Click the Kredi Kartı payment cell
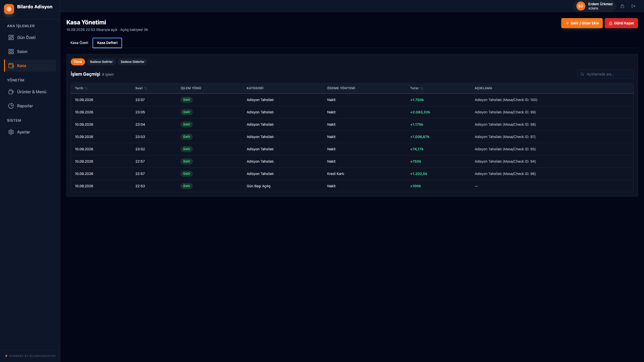Image resolution: width=644 pixels, height=362 pixels. coord(336,174)
